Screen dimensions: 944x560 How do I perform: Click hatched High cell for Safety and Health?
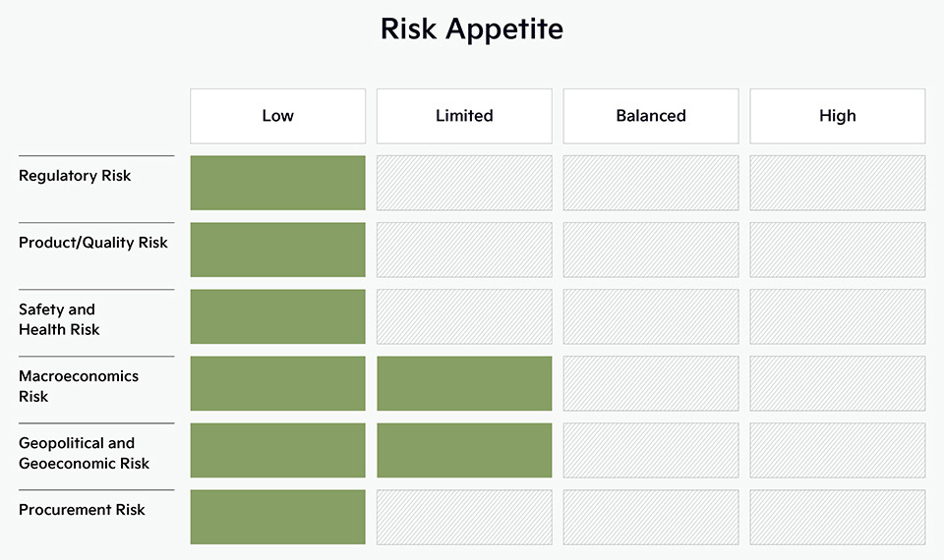pos(838,316)
